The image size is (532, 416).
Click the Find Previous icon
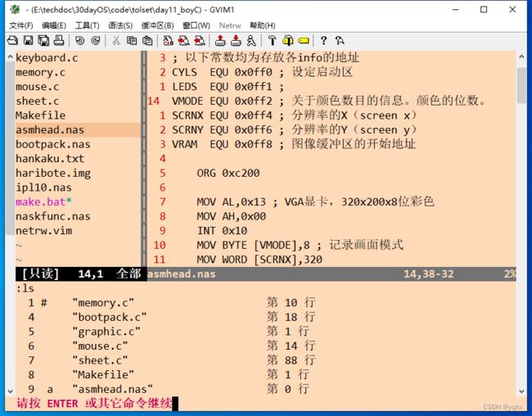point(200,40)
